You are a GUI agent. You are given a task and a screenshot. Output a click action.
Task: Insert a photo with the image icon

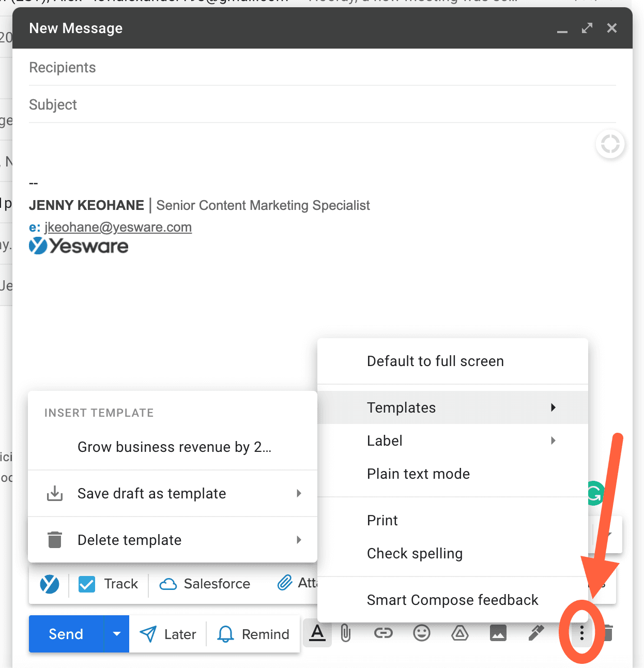pyautogui.click(x=498, y=633)
